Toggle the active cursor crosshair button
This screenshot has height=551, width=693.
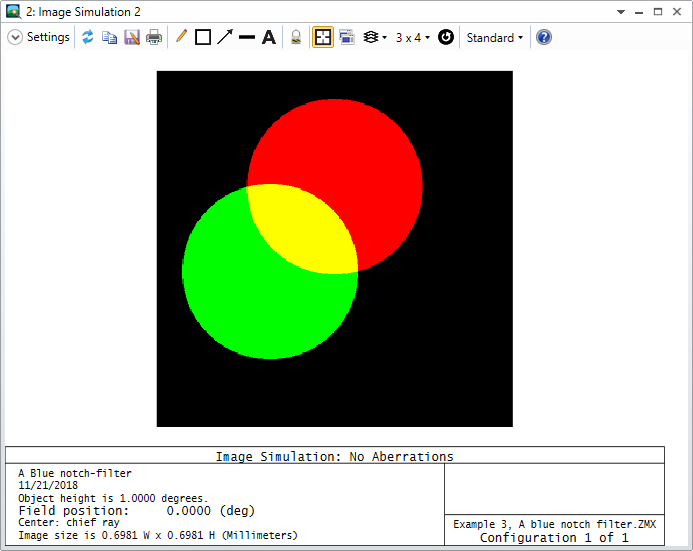click(x=323, y=37)
